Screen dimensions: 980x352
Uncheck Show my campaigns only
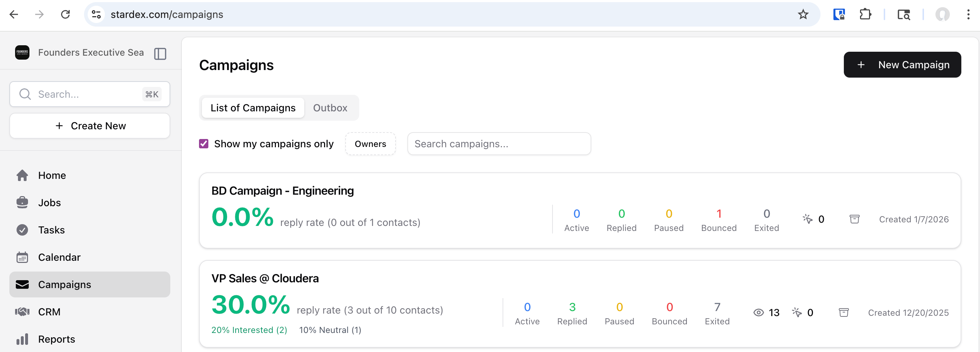tap(204, 144)
